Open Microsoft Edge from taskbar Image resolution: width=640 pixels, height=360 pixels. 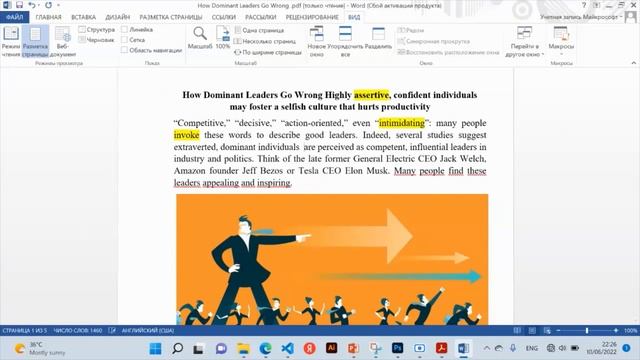tap(265, 349)
